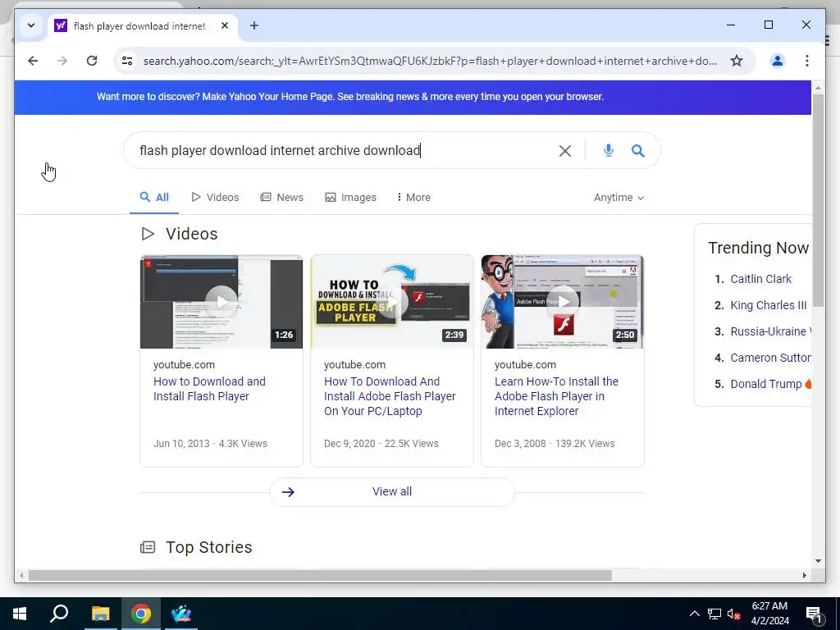Open site information icon in address bar

(127, 61)
